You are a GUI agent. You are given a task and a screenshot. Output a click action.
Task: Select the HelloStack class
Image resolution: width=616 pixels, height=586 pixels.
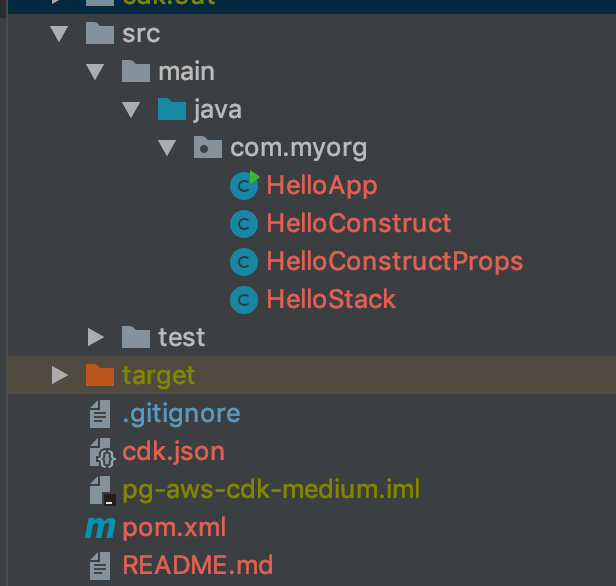coord(331,300)
